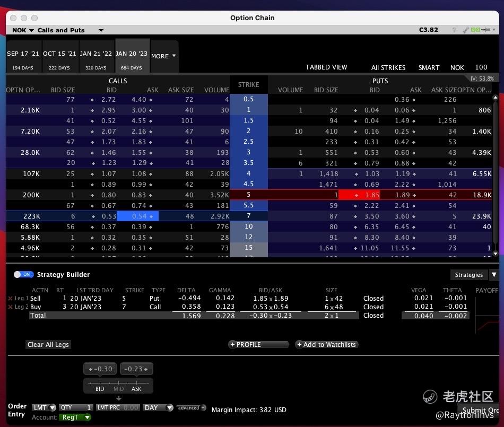Click the Clear All Legs button
Viewport: 504px width, 427px height.
click(48, 344)
